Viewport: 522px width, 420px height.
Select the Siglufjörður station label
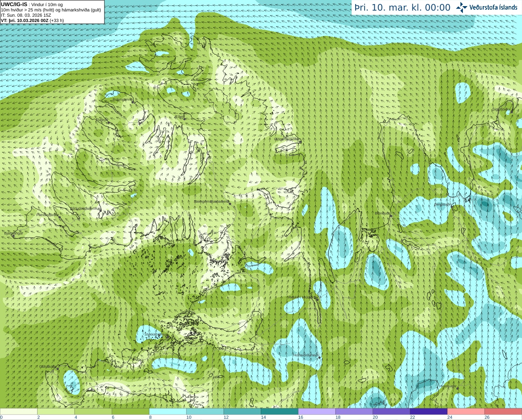coord(502,109)
